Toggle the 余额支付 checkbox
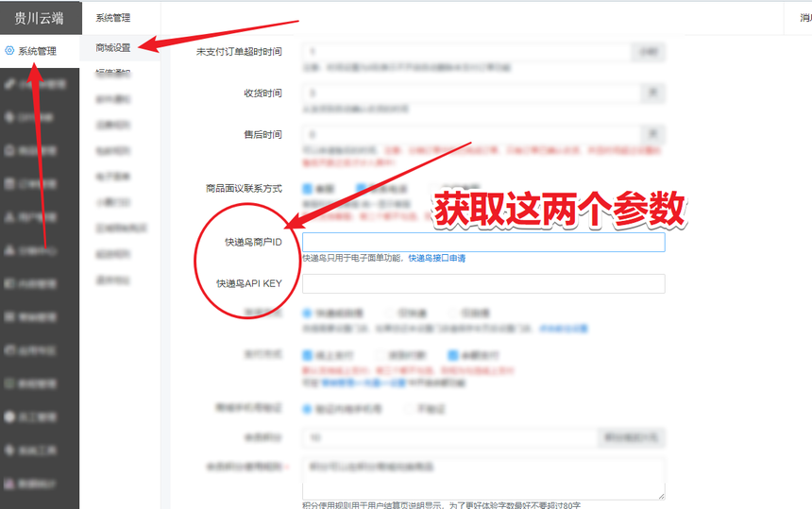This screenshot has width=812, height=509. 453,355
